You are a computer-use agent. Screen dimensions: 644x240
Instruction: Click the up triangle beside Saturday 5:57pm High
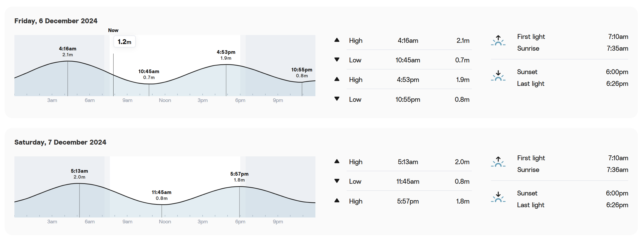click(x=337, y=200)
